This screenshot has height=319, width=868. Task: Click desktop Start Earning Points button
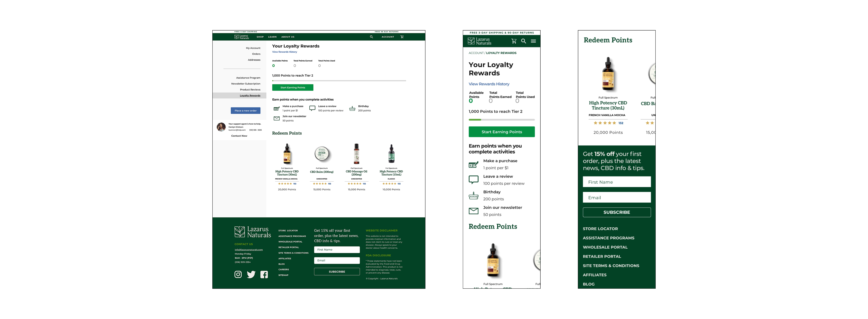[x=293, y=87]
